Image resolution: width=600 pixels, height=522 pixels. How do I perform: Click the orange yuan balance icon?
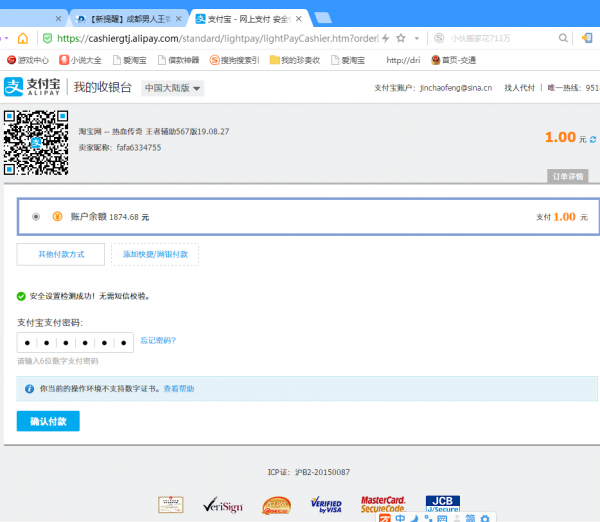[57, 217]
